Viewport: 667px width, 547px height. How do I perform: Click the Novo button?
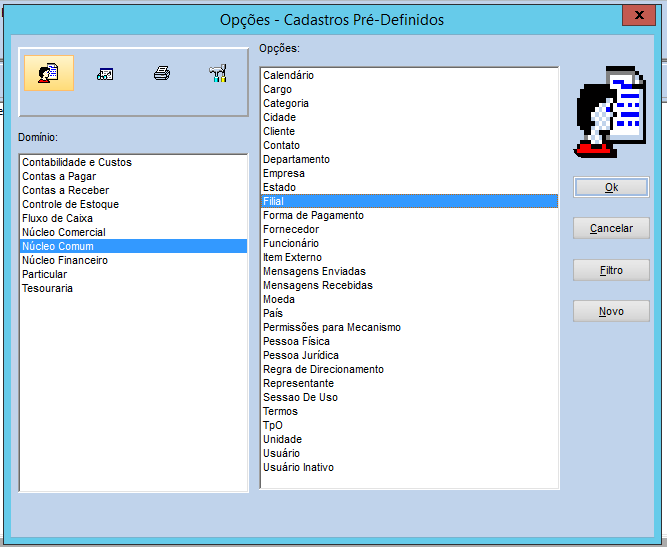tap(611, 311)
